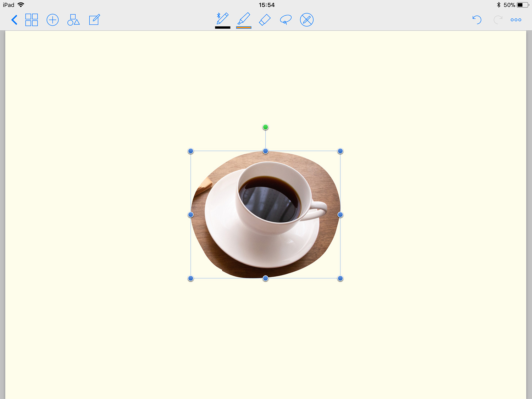Click the black pen color bar
Image resolution: width=532 pixels, height=399 pixels.
coord(223,27)
